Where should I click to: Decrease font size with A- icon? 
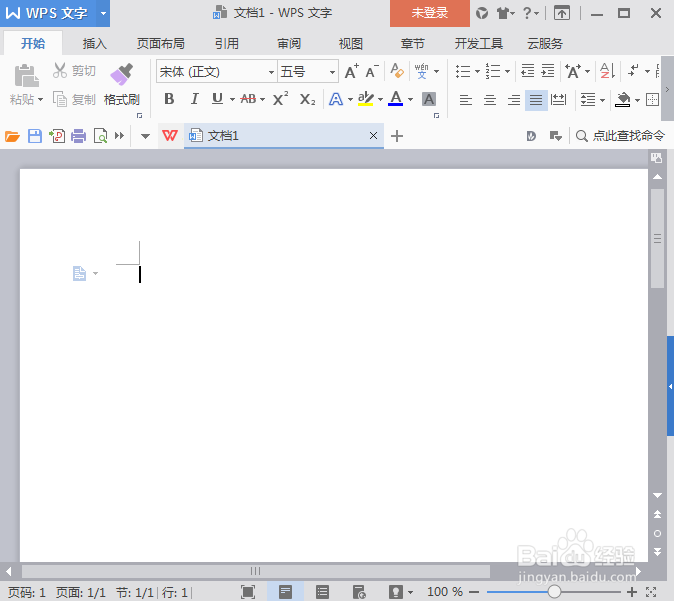pyautogui.click(x=372, y=71)
